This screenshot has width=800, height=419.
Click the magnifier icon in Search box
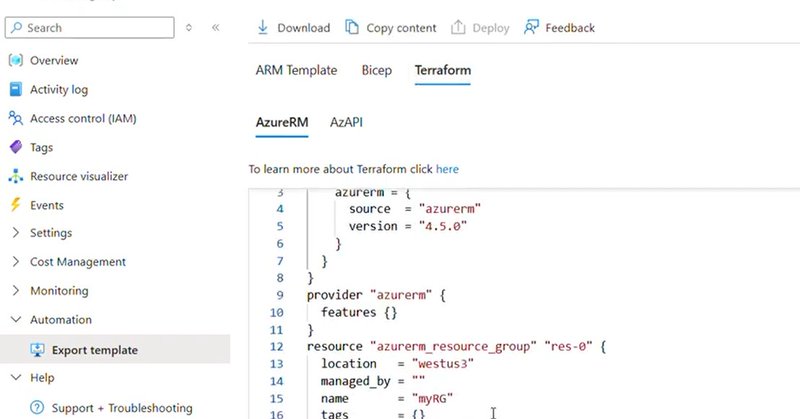tap(16, 28)
